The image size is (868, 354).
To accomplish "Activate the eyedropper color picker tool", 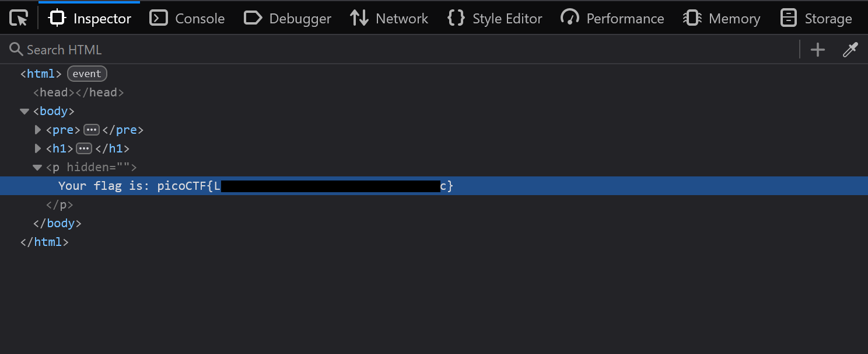I will pos(850,50).
